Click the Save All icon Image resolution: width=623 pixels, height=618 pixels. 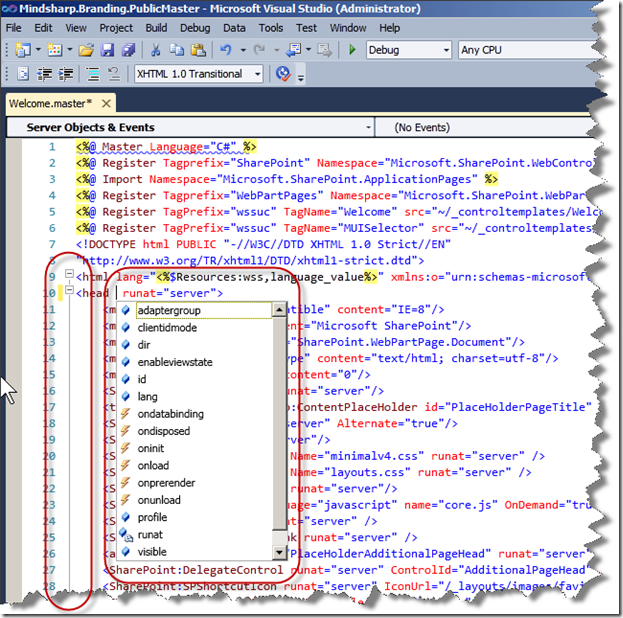click(x=128, y=50)
